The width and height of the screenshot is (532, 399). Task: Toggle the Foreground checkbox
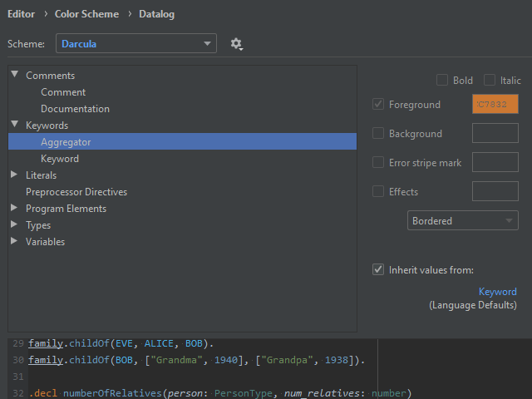point(378,104)
